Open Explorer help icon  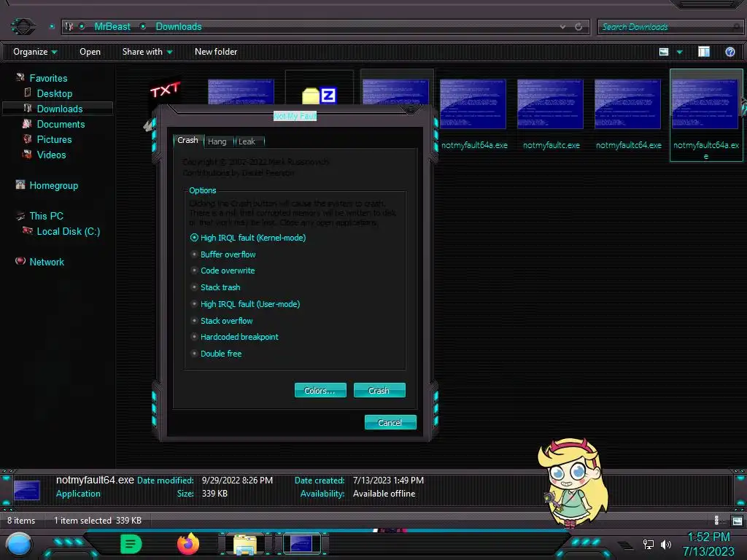click(729, 52)
